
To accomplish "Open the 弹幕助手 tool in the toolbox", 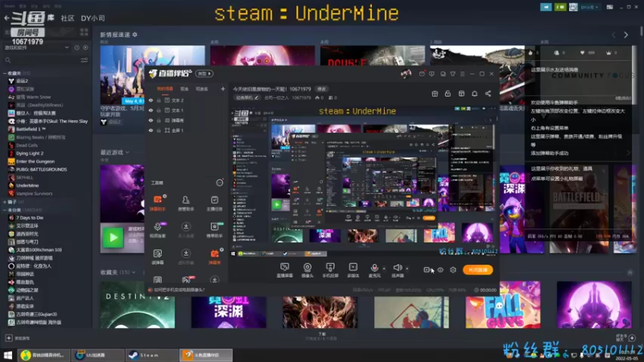I will (x=158, y=203).
